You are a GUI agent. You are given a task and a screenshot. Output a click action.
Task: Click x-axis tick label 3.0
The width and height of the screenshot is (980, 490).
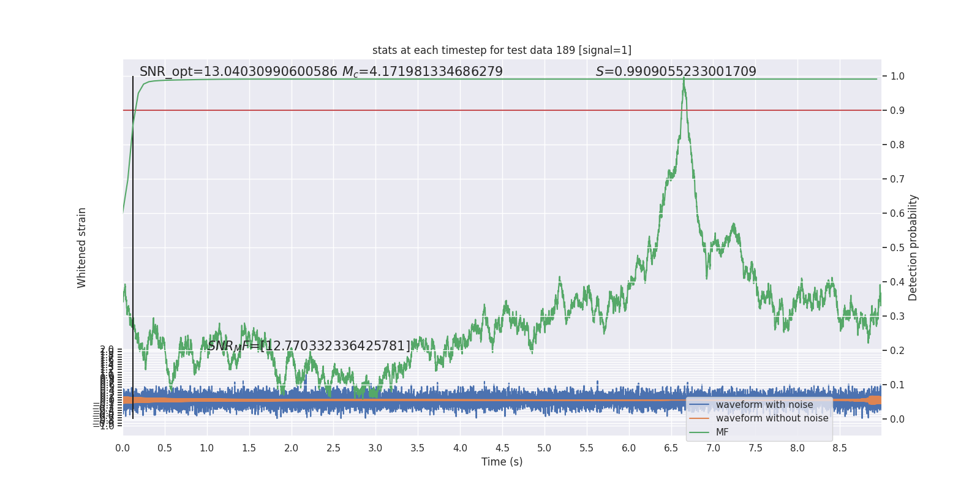[375, 448]
